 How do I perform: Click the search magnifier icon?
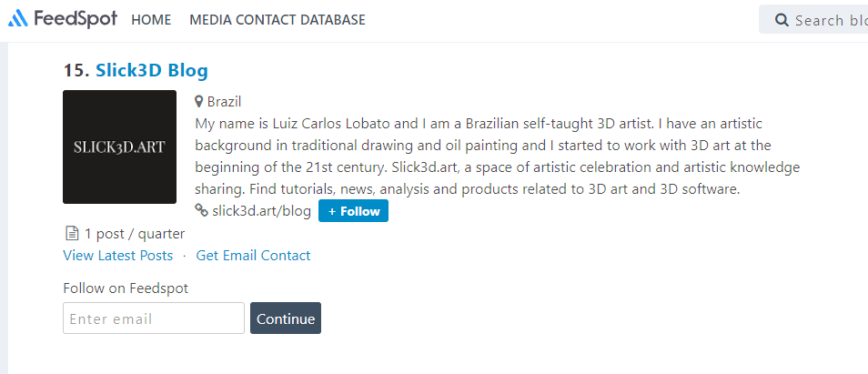click(781, 20)
